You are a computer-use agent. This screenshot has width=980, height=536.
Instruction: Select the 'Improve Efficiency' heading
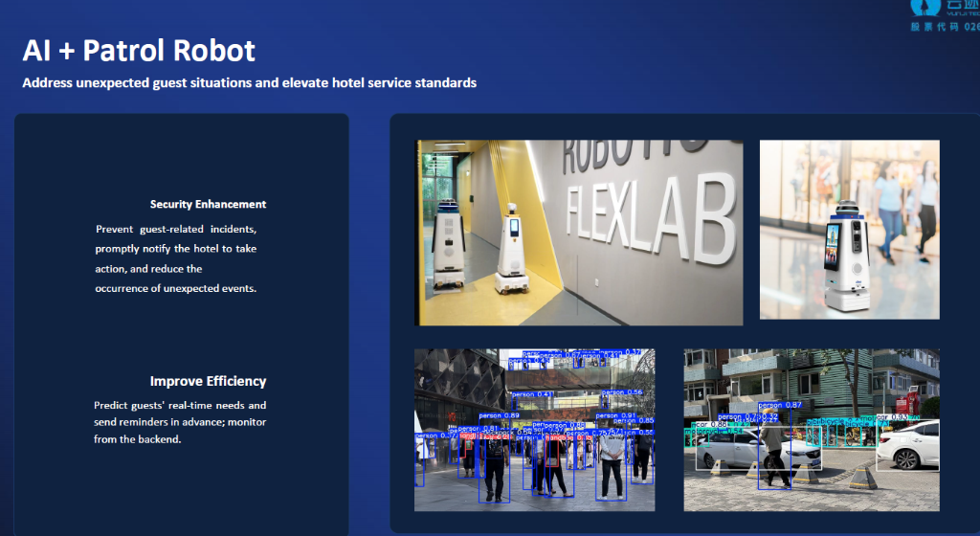(208, 381)
